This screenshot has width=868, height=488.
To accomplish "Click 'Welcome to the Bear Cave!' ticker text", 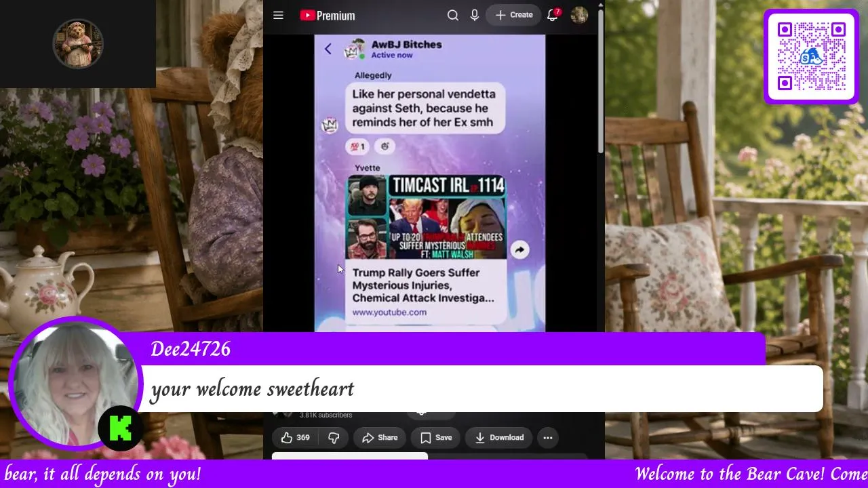I will (726, 474).
